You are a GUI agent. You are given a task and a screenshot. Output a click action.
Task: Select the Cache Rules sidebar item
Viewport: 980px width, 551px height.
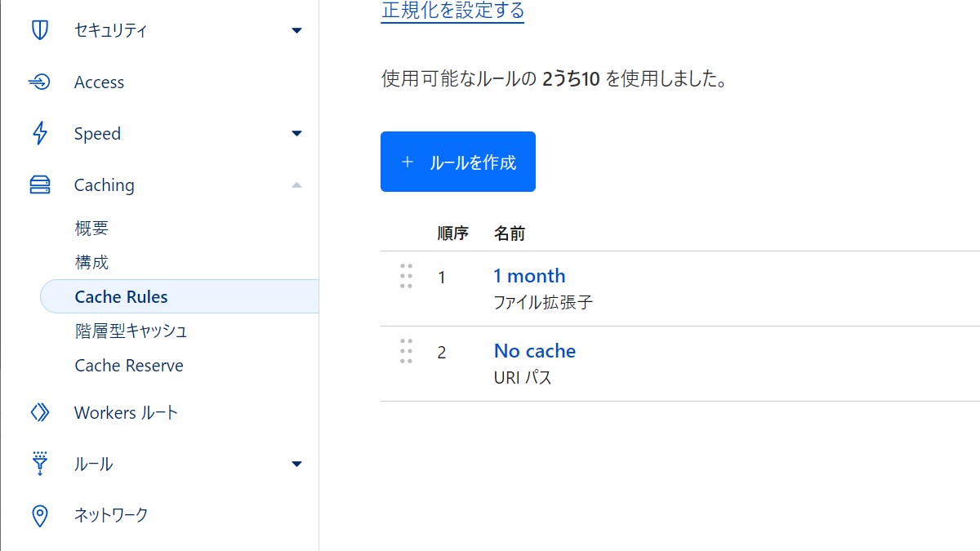pyautogui.click(x=179, y=296)
